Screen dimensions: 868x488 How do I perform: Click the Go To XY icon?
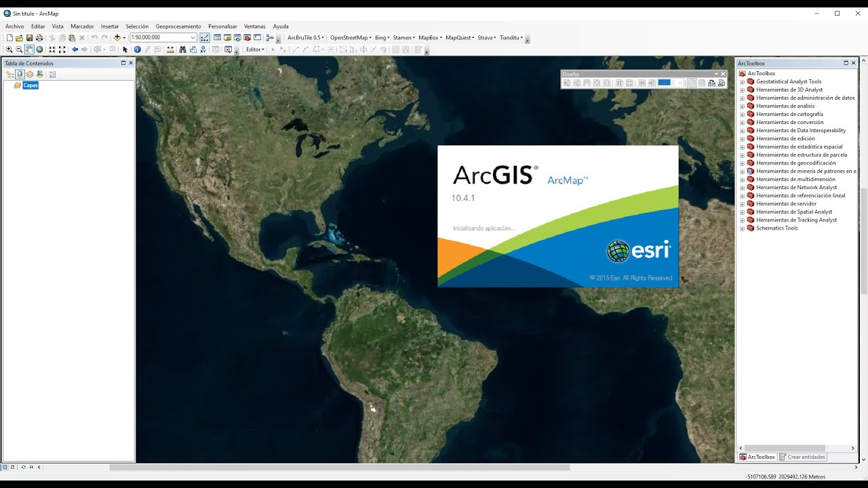point(203,49)
